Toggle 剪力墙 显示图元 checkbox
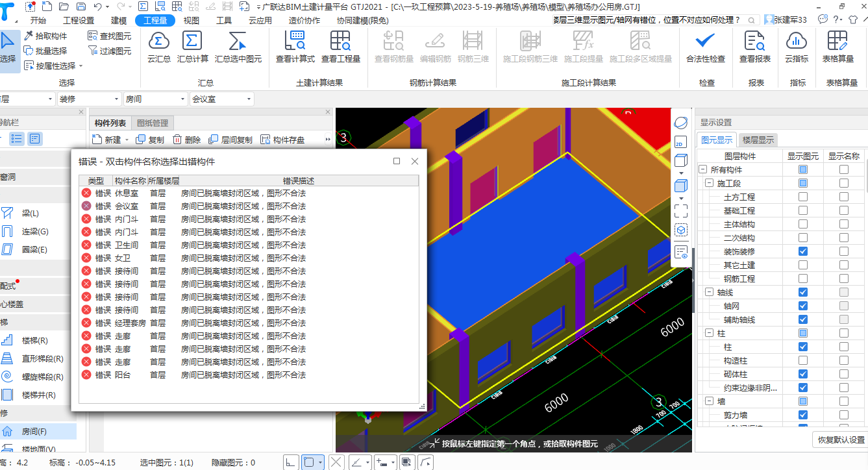Image resolution: width=868 pixels, height=470 pixels. pyautogui.click(x=803, y=415)
